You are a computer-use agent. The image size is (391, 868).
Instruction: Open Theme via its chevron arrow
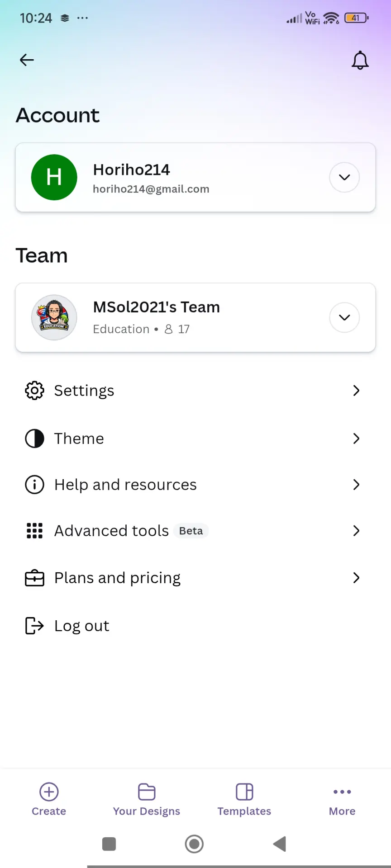pyautogui.click(x=356, y=439)
